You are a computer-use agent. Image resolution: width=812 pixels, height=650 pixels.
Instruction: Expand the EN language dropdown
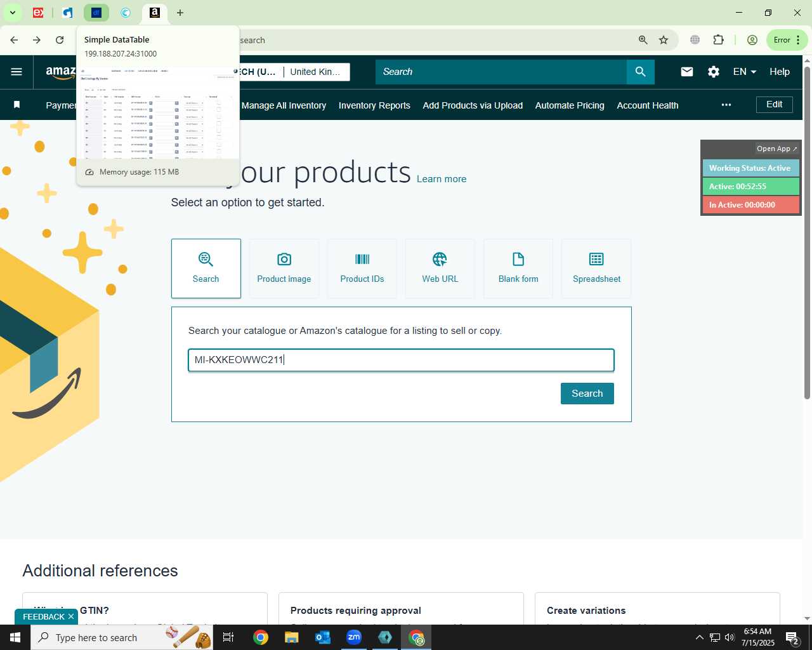coord(745,72)
